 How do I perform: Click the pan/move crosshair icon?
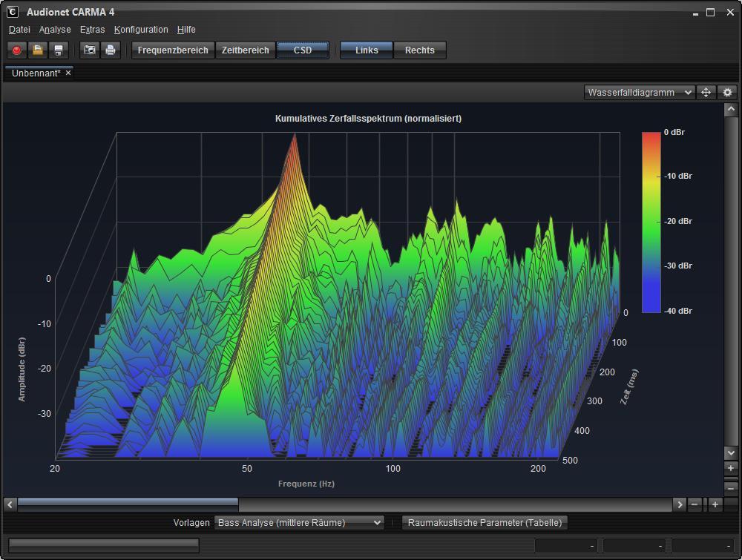coord(706,92)
